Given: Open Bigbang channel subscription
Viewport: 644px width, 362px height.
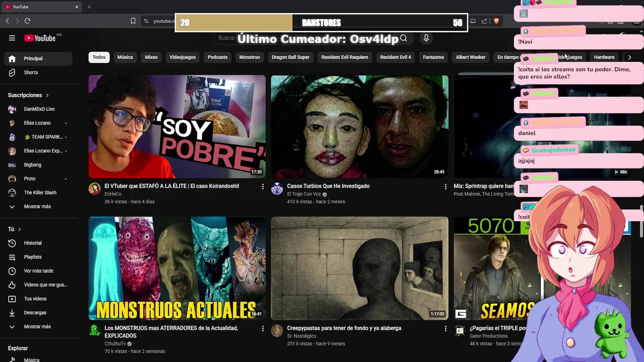Looking at the screenshot, I should coord(38,165).
